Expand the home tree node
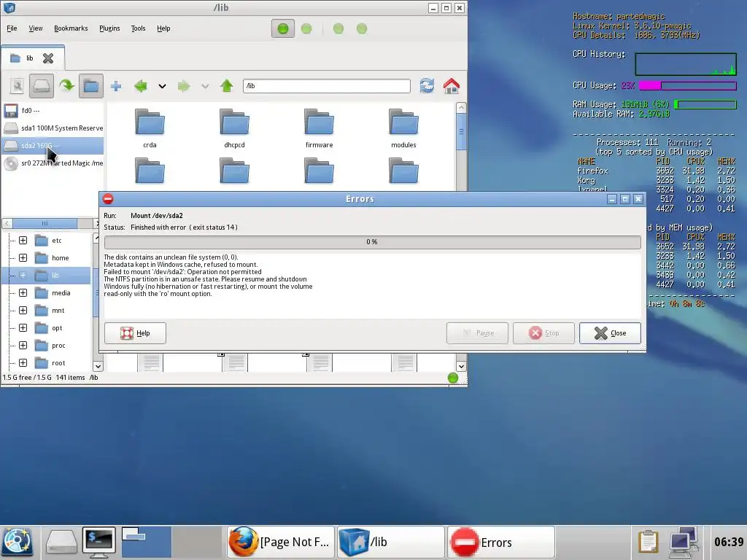 (x=23, y=258)
